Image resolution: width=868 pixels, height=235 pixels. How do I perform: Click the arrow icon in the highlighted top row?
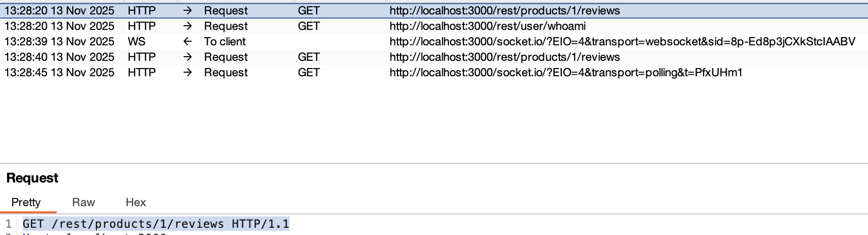188,11
